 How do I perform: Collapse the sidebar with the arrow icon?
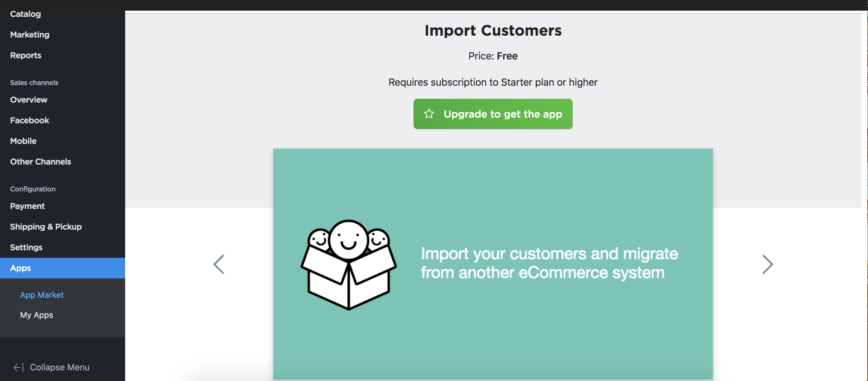(18, 367)
